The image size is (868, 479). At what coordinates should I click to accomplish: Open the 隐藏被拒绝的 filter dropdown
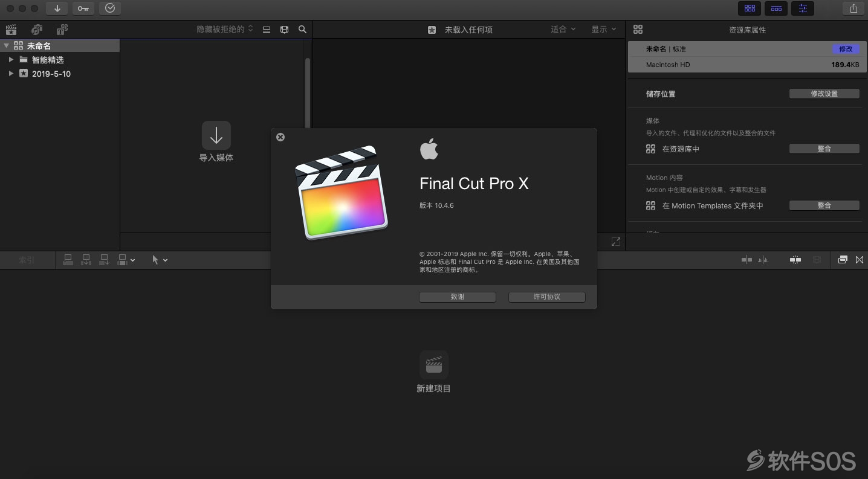225,29
